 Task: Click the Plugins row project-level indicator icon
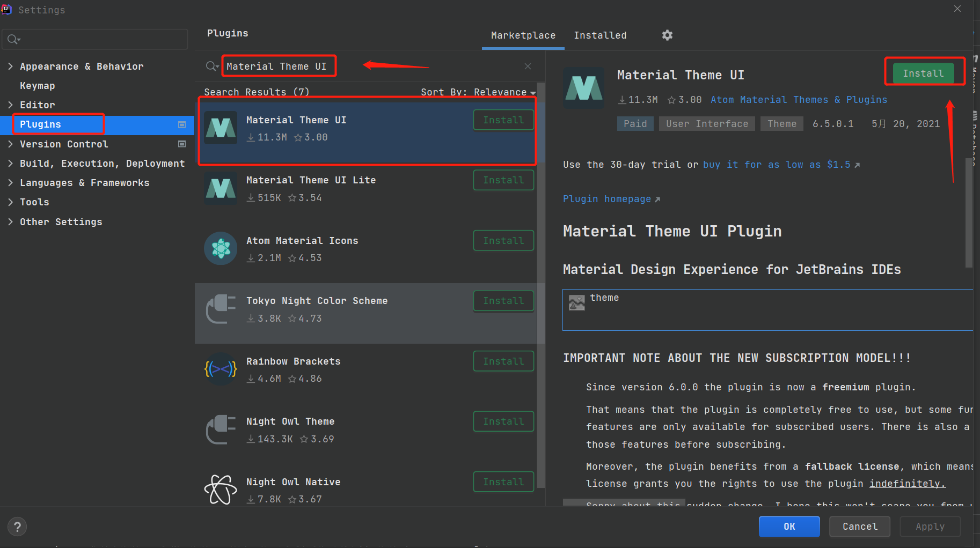click(x=182, y=124)
